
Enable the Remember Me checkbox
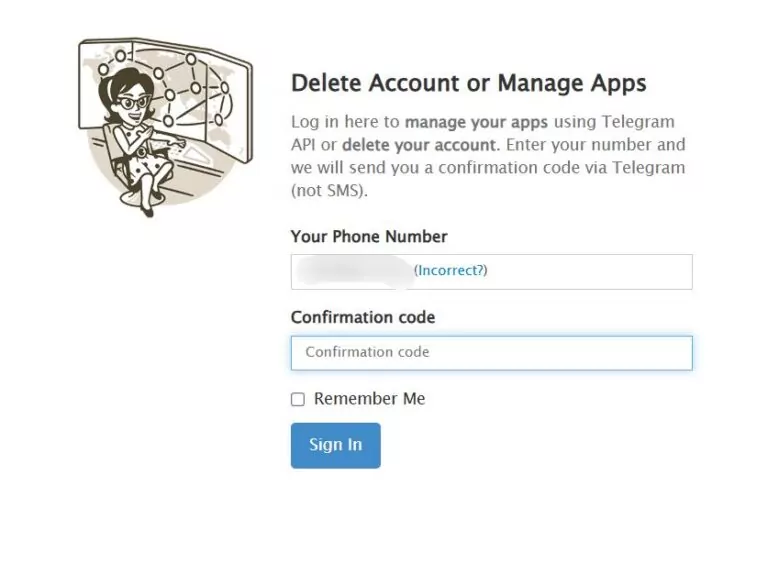point(298,399)
